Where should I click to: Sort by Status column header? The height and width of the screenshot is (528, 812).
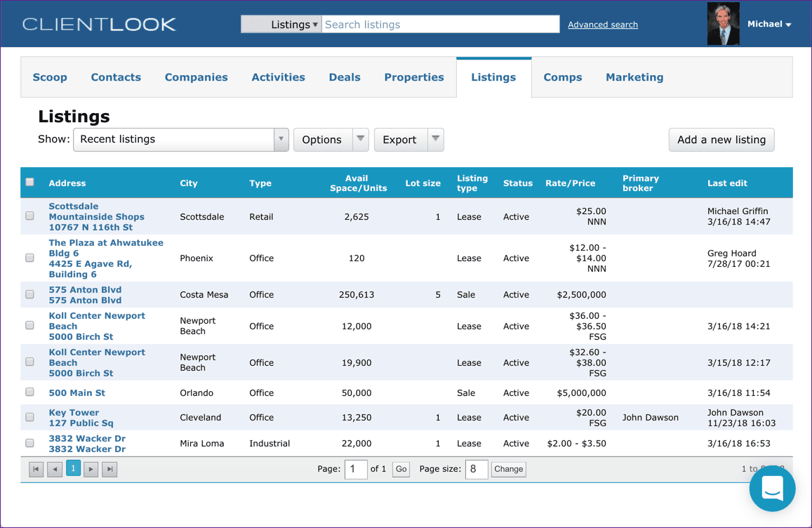[x=517, y=183]
